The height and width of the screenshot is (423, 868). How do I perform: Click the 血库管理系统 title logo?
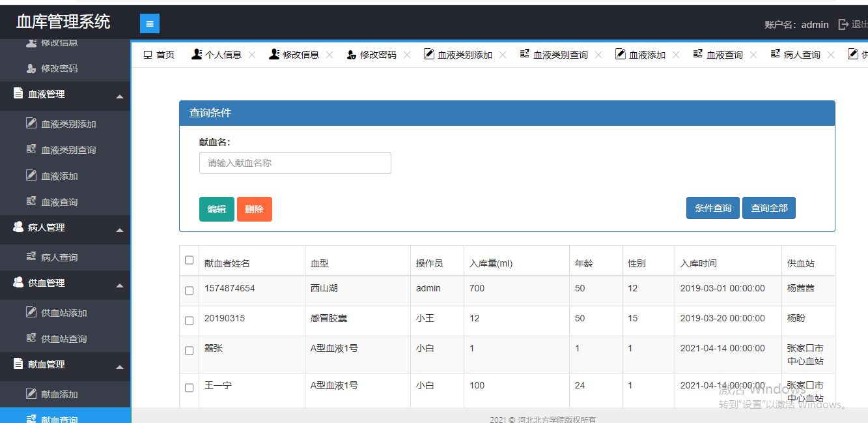pyautogui.click(x=63, y=22)
